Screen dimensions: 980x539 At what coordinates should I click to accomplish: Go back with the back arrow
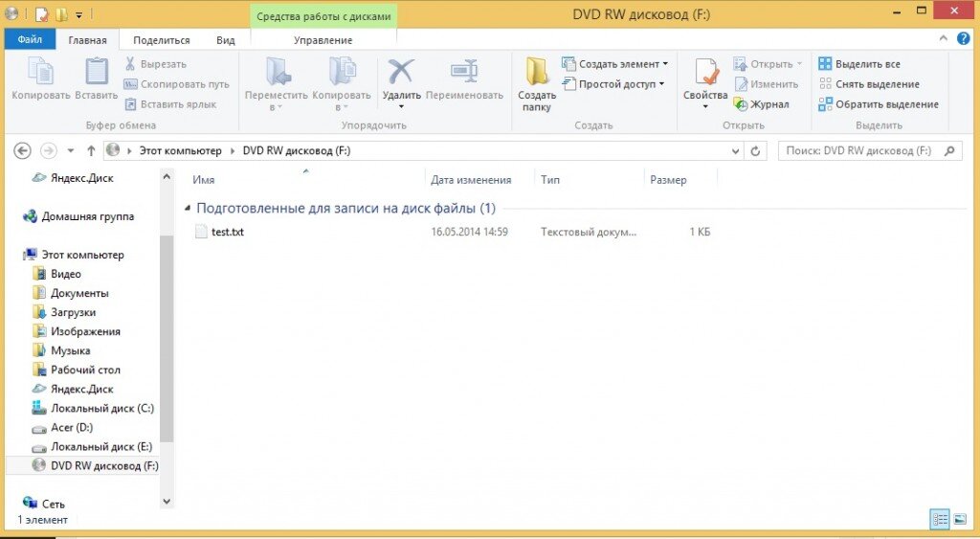tap(23, 150)
